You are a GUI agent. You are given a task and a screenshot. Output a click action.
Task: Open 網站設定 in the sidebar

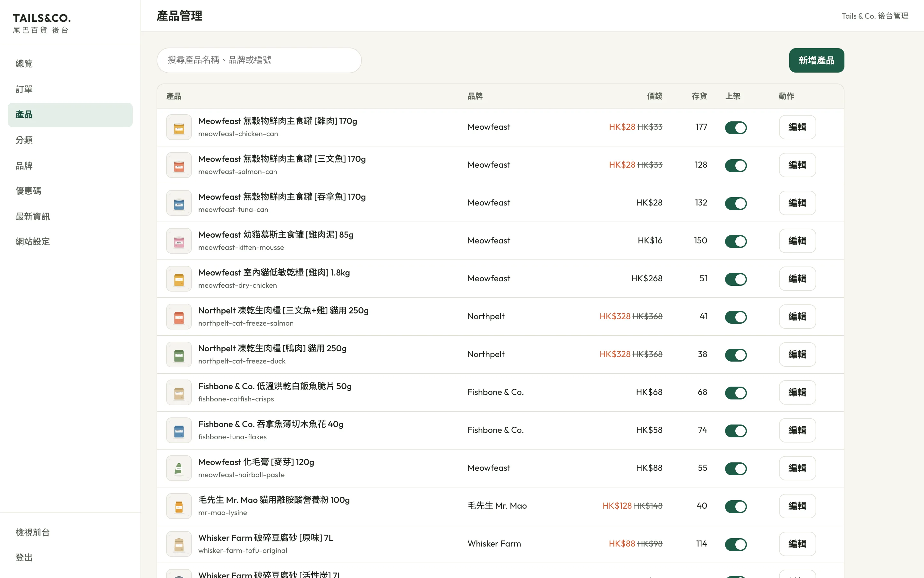[x=70, y=241]
